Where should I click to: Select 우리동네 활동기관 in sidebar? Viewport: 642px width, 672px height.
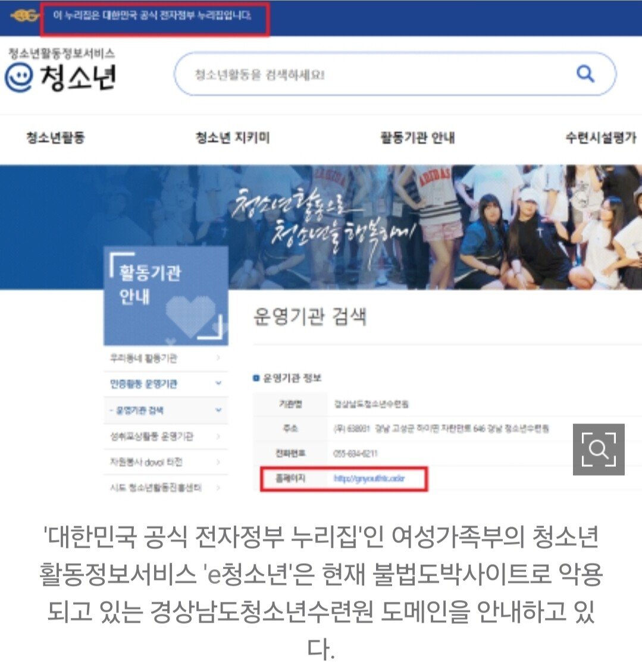click(x=143, y=359)
